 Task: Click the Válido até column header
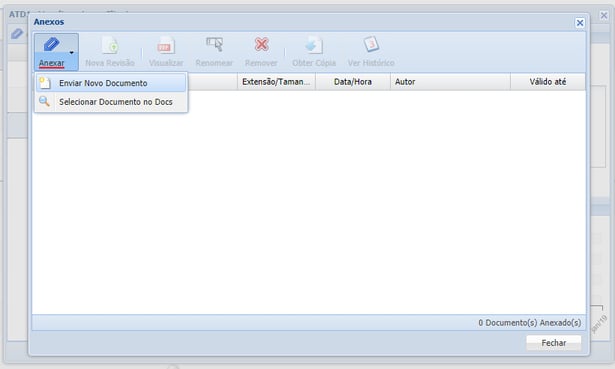pos(548,82)
